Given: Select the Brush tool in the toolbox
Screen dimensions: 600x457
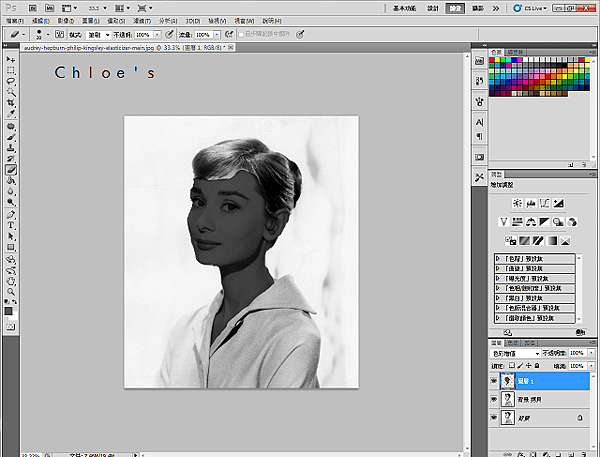Looking at the screenshot, I should click(x=11, y=137).
